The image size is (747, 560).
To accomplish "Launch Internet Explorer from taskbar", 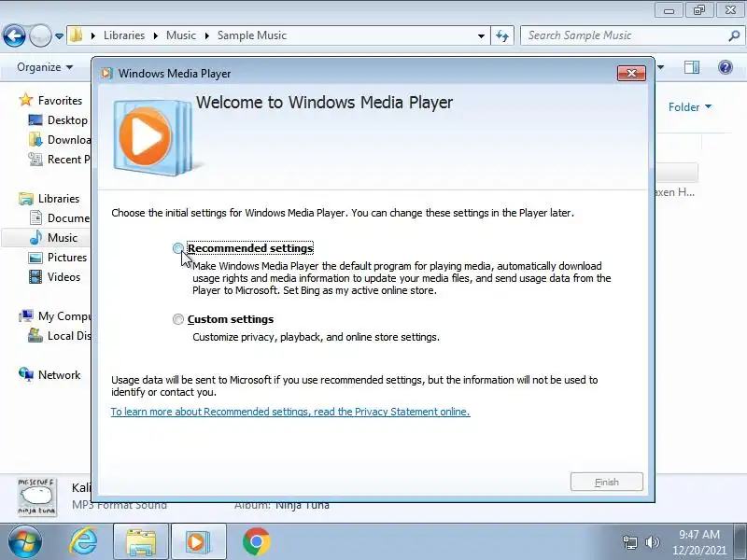I will (84, 542).
